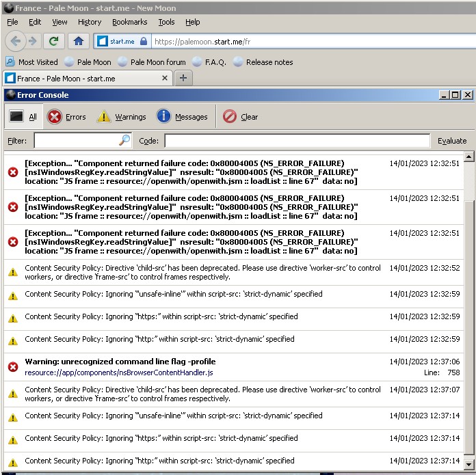
Task: Open the History menu
Action: point(90,22)
